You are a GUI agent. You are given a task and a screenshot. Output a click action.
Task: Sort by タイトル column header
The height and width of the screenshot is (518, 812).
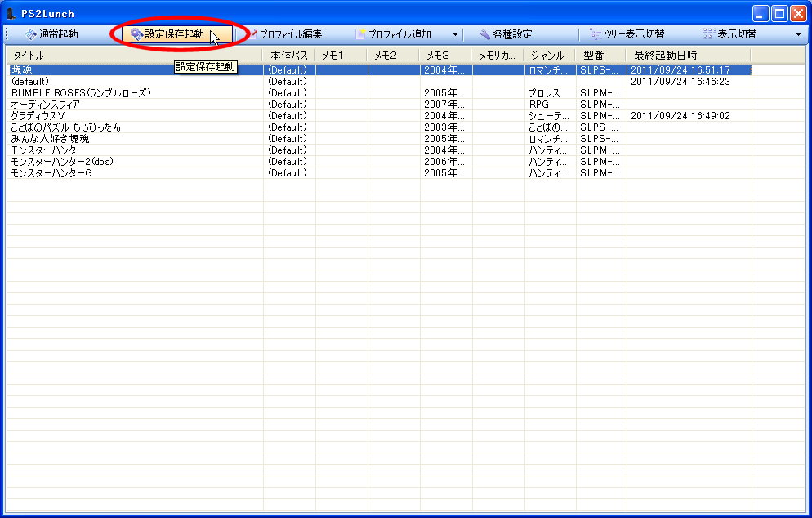pos(135,56)
